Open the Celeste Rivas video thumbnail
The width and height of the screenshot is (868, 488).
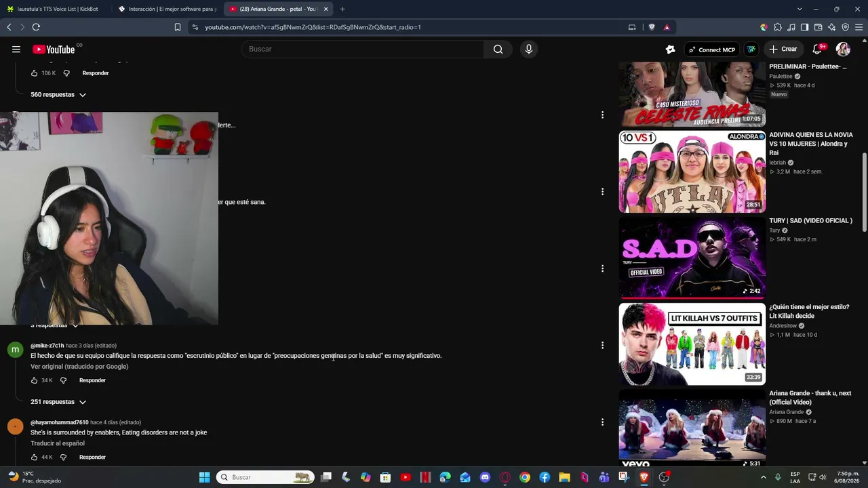pos(692,94)
